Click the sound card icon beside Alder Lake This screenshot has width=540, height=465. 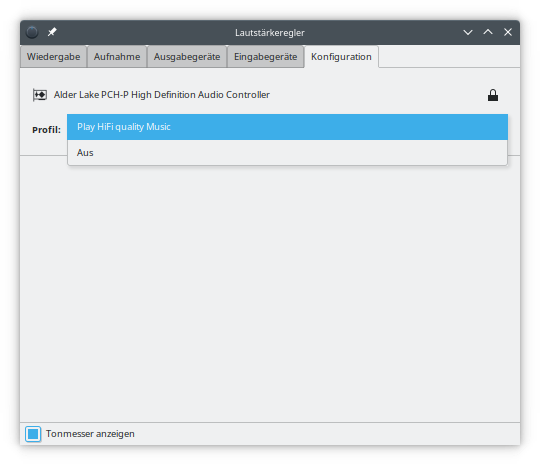[x=40, y=95]
